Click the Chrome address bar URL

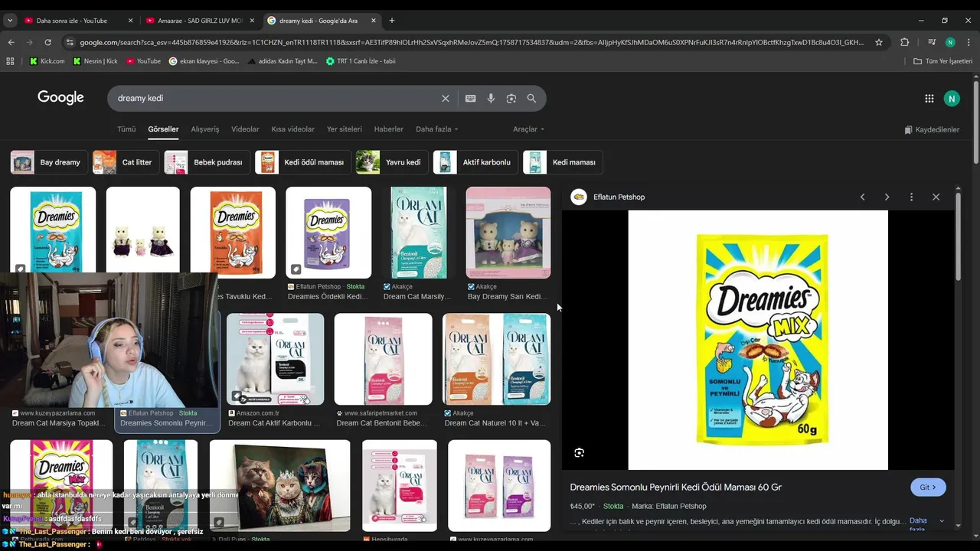tap(471, 43)
